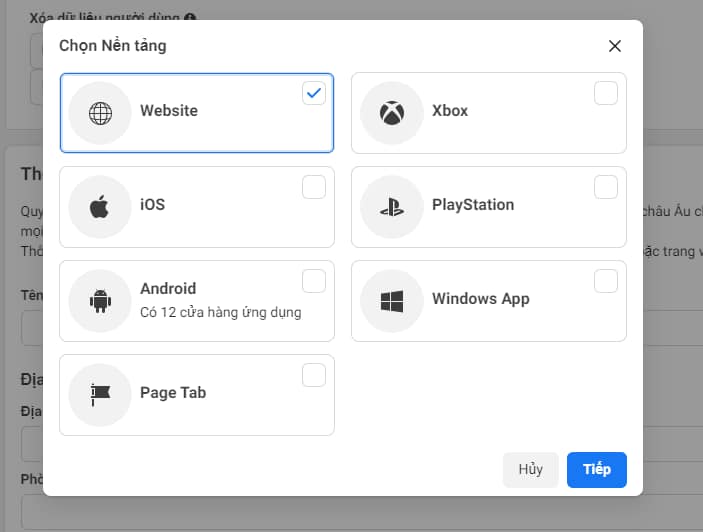The width and height of the screenshot is (703, 532).
Task: Select the Website label text
Action: pos(169,111)
